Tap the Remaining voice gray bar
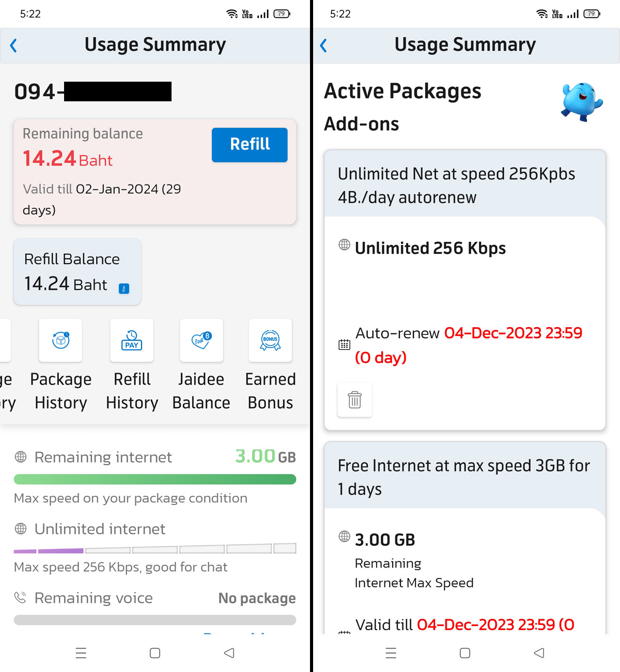Screen dimensions: 620x672 (155, 620)
